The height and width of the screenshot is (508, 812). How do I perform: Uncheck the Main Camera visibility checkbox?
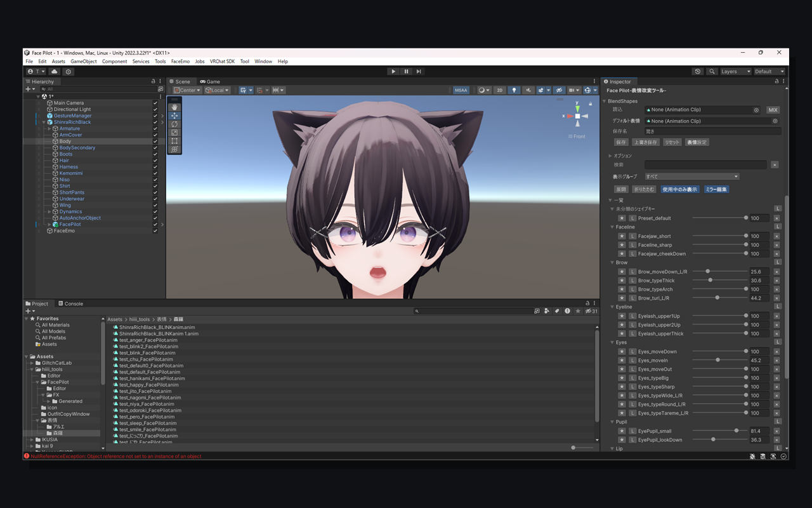coord(155,103)
